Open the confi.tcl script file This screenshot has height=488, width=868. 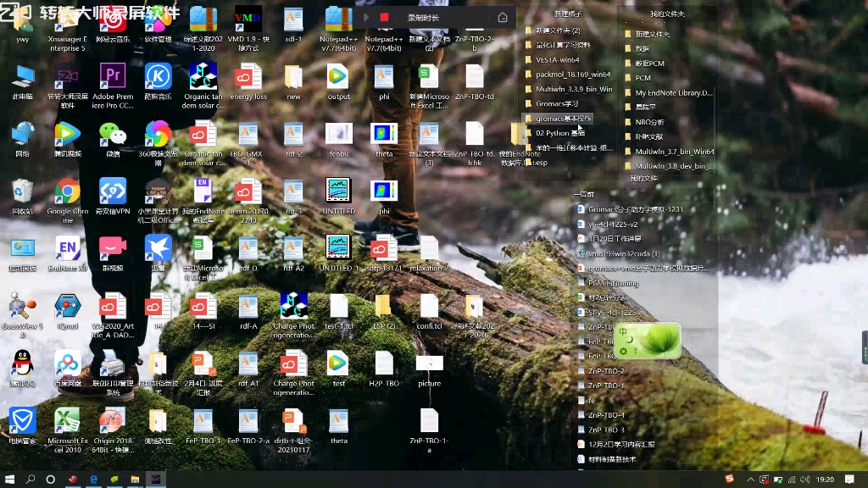coord(429,305)
